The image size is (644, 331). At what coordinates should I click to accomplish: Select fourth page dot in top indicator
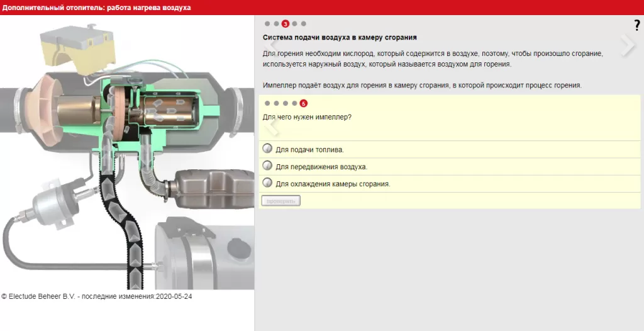(294, 24)
